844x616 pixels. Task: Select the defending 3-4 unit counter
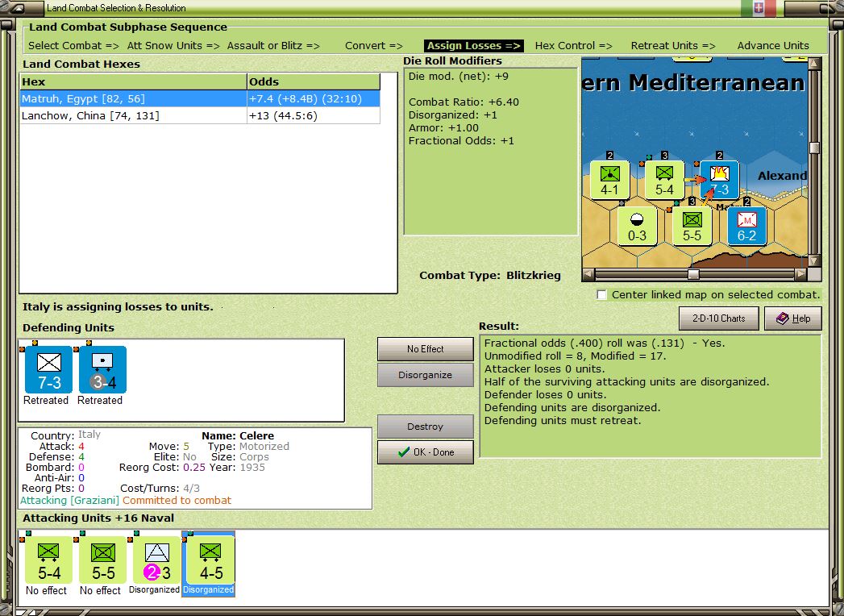pos(102,370)
